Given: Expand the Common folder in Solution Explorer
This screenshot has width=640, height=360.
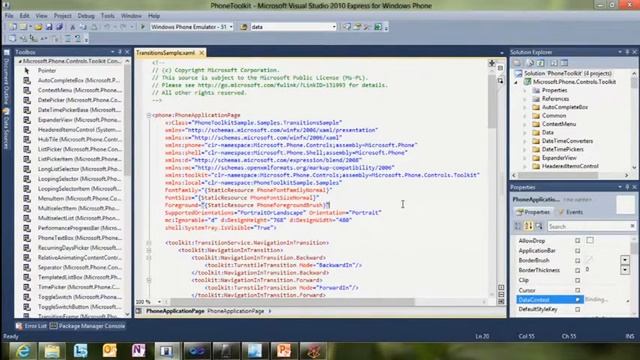Looking at the screenshot, I should (x=525, y=116).
